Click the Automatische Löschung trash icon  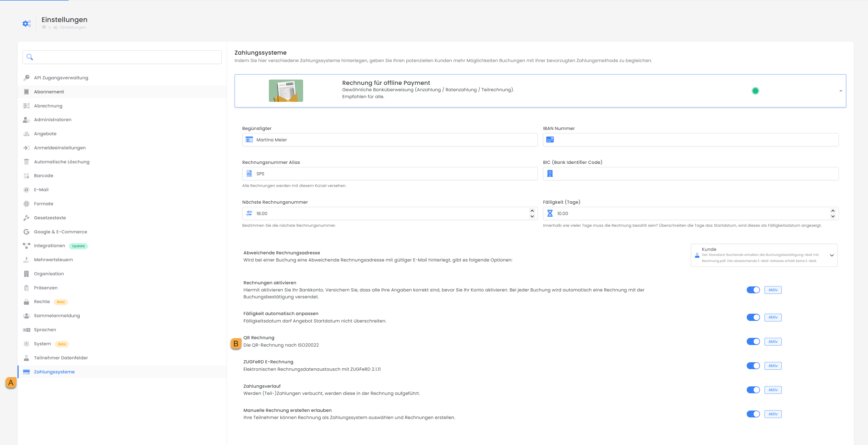point(26,162)
